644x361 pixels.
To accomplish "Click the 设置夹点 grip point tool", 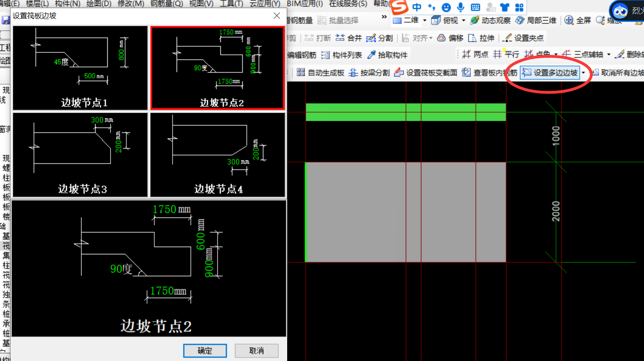I will (x=523, y=38).
